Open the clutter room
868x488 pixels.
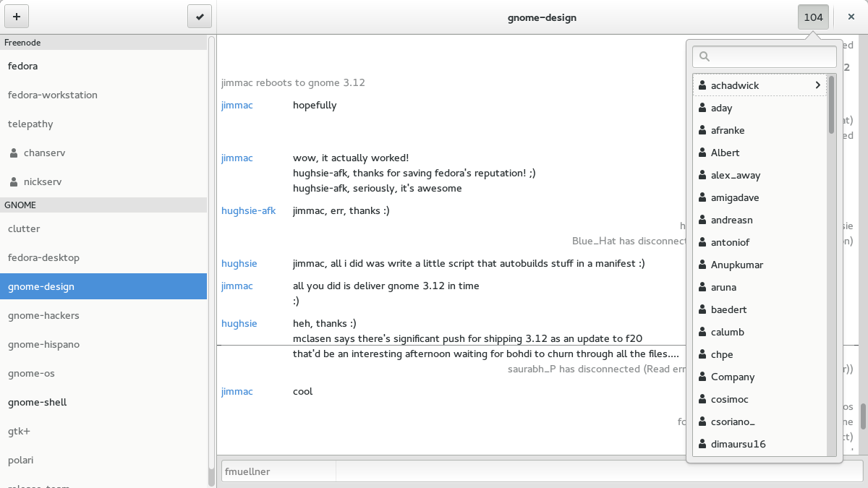(x=103, y=228)
